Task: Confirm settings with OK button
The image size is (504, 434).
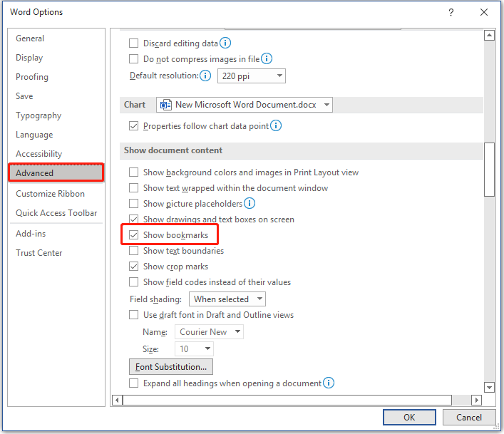Action: (409, 418)
